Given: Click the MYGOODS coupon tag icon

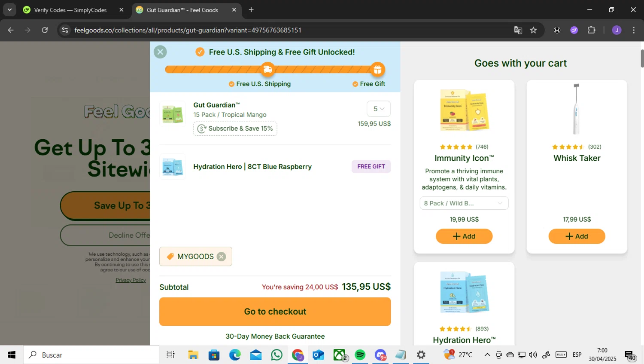Looking at the screenshot, I should [170, 257].
